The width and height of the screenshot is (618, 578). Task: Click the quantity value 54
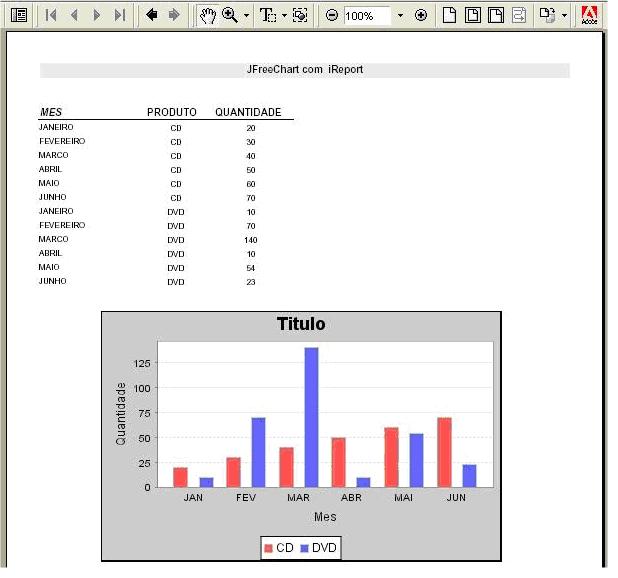(251, 268)
